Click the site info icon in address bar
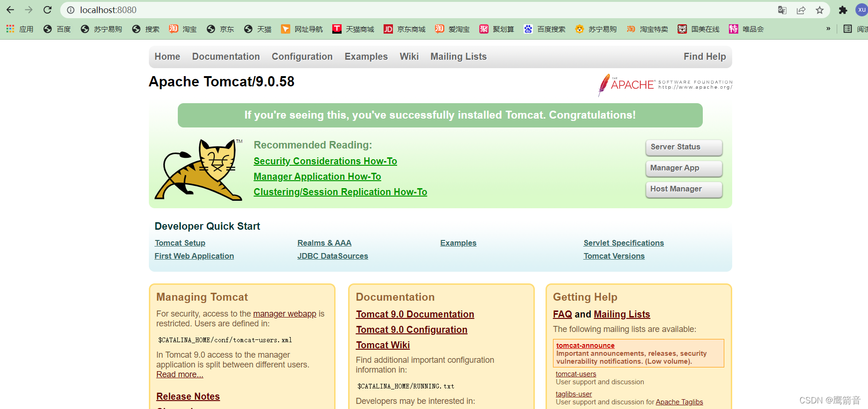The image size is (868, 409). point(70,10)
